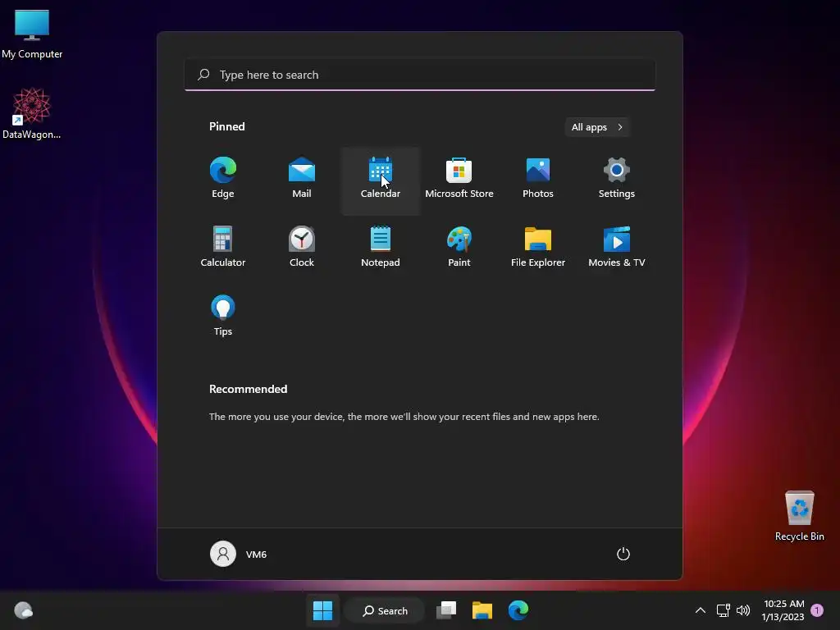Select the Recycle Bin desktop icon
The width and height of the screenshot is (840, 630).
click(x=799, y=517)
